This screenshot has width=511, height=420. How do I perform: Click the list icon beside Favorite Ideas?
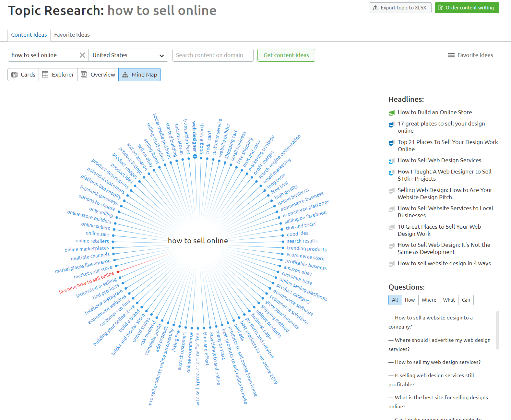pos(451,55)
